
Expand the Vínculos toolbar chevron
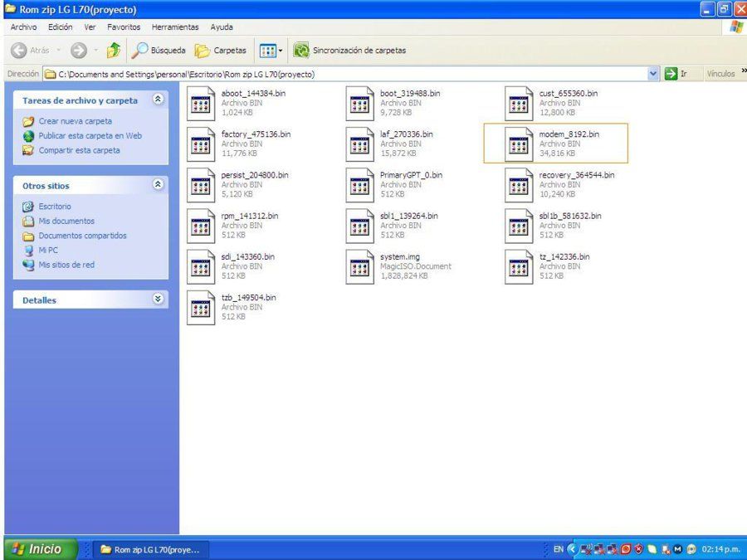[x=743, y=72]
